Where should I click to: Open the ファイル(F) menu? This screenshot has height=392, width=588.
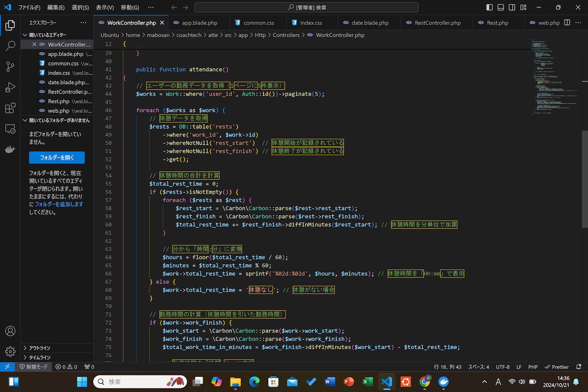click(29, 7)
